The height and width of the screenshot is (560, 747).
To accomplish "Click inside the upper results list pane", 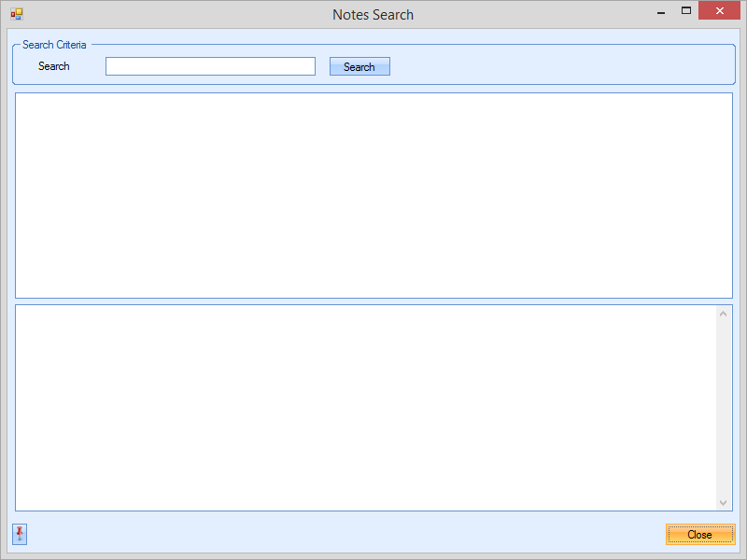I will pyautogui.click(x=373, y=195).
